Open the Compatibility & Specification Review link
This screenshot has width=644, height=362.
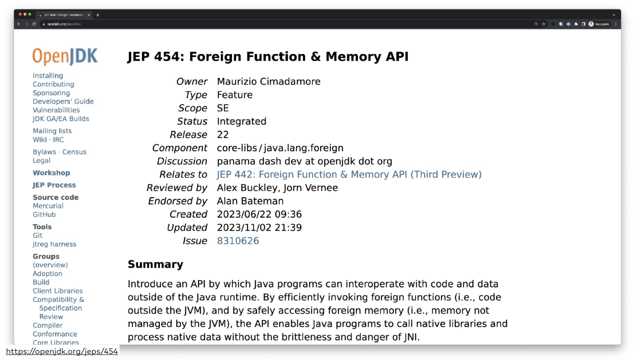[x=58, y=308]
